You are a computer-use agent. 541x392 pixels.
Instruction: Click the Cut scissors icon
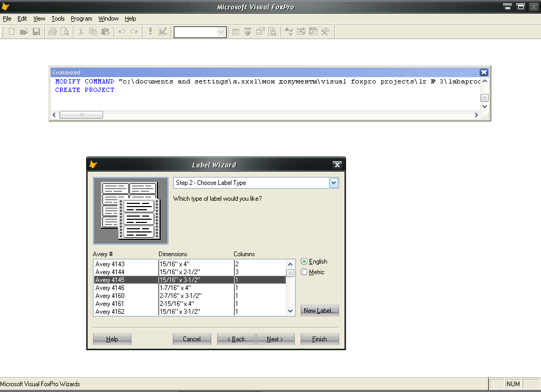tap(81, 32)
